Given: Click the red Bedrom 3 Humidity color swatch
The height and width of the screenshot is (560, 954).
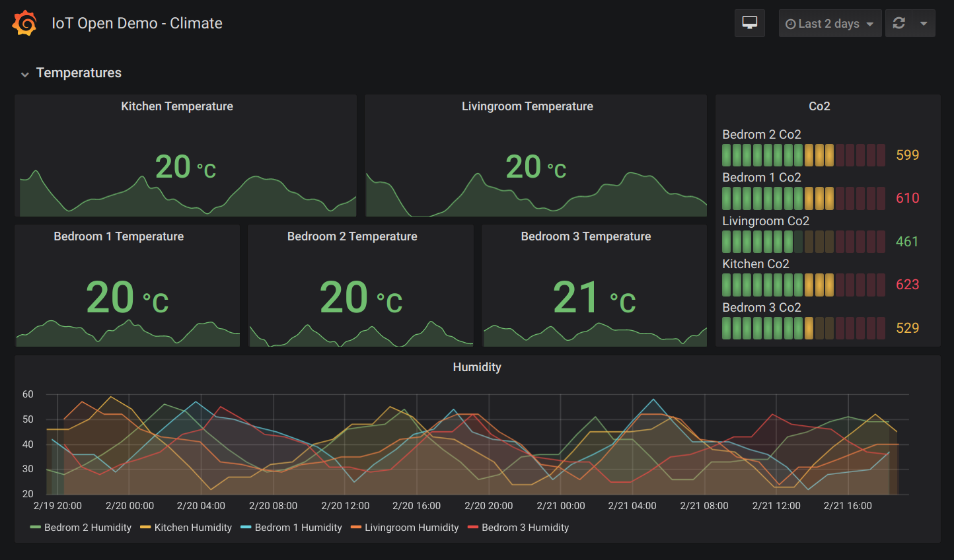Looking at the screenshot, I should point(473,527).
